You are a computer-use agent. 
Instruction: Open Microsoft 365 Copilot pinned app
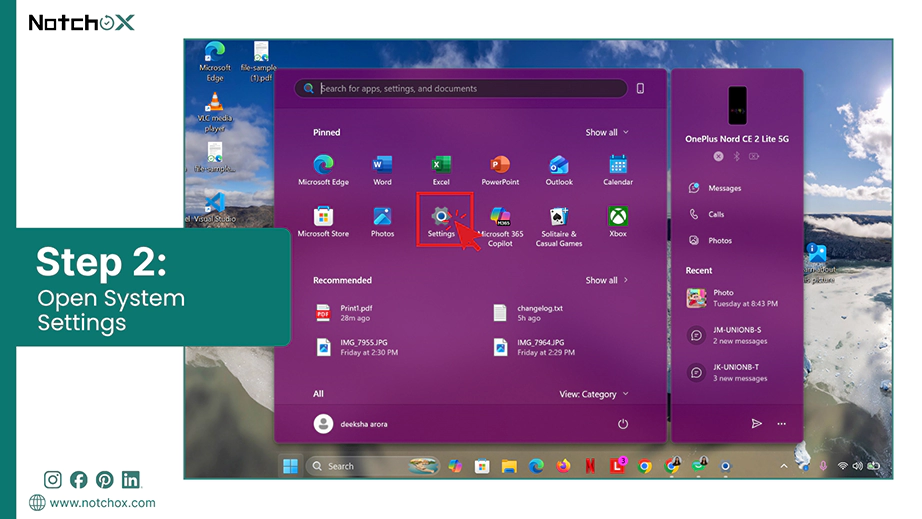click(500, 226)
